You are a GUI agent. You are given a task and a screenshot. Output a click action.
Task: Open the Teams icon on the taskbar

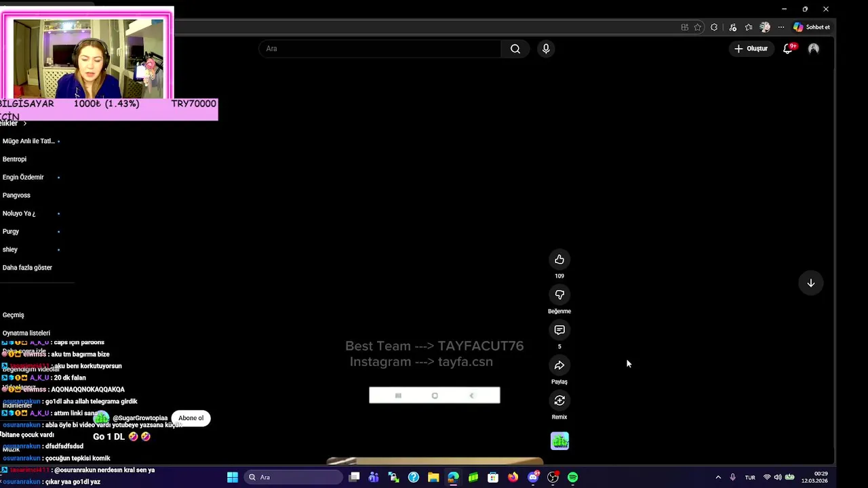(374, 477)
